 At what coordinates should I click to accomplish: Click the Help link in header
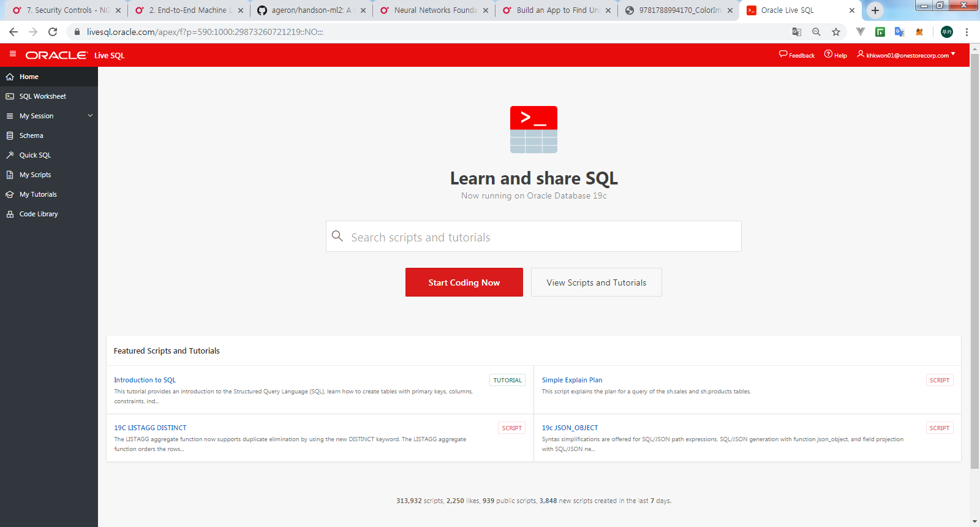[x=835, y=55]
